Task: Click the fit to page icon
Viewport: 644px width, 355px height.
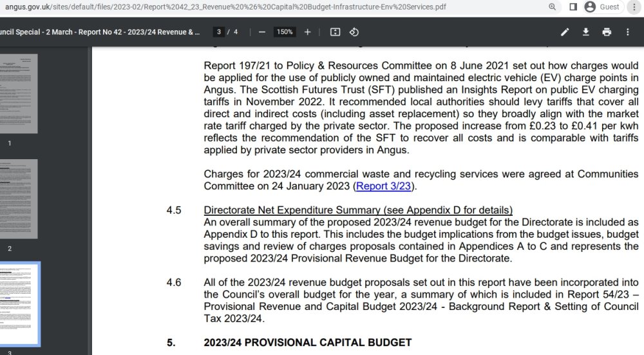Action: [335, 32]
